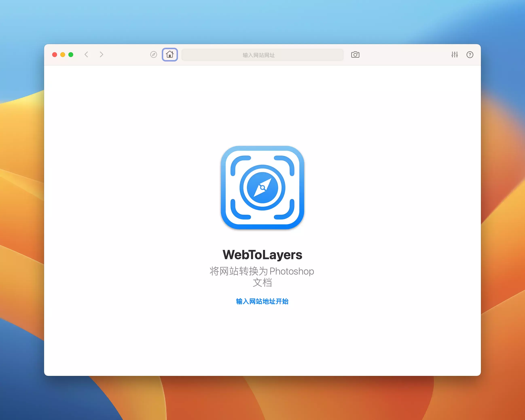Close the window with the red button

point(55,55)
